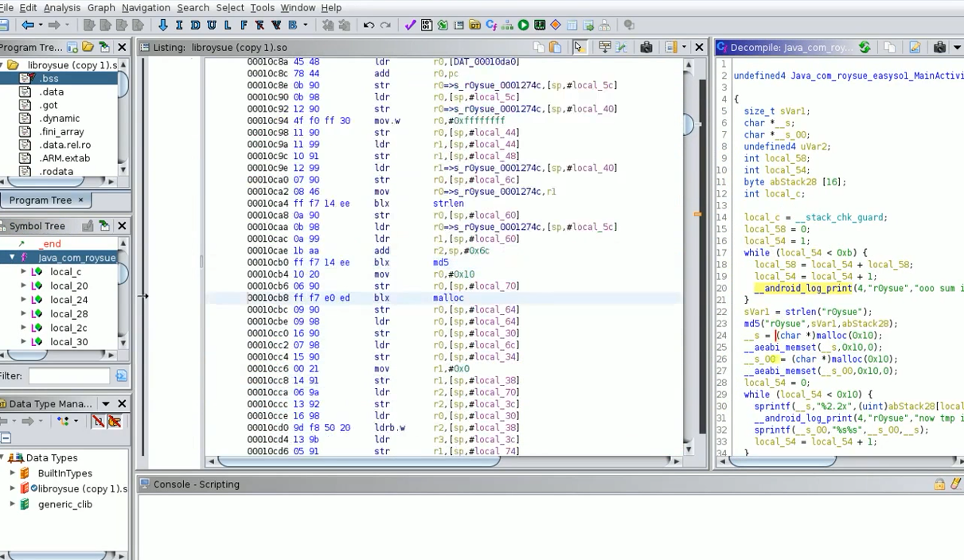Click the Help menu

coord(331,7)
